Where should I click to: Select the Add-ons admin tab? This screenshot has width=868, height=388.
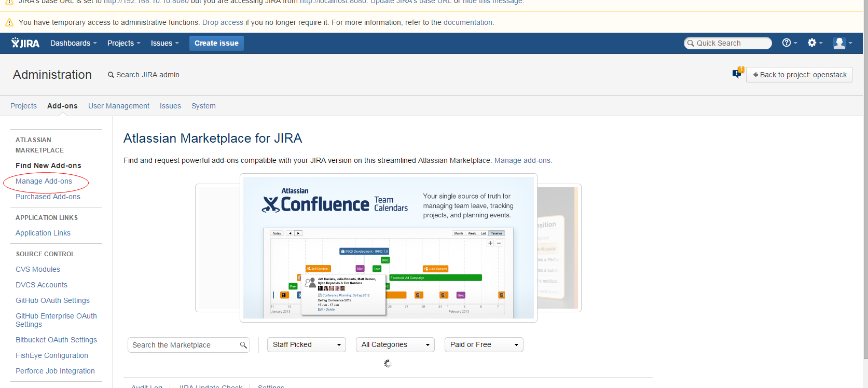pos(62,106)
